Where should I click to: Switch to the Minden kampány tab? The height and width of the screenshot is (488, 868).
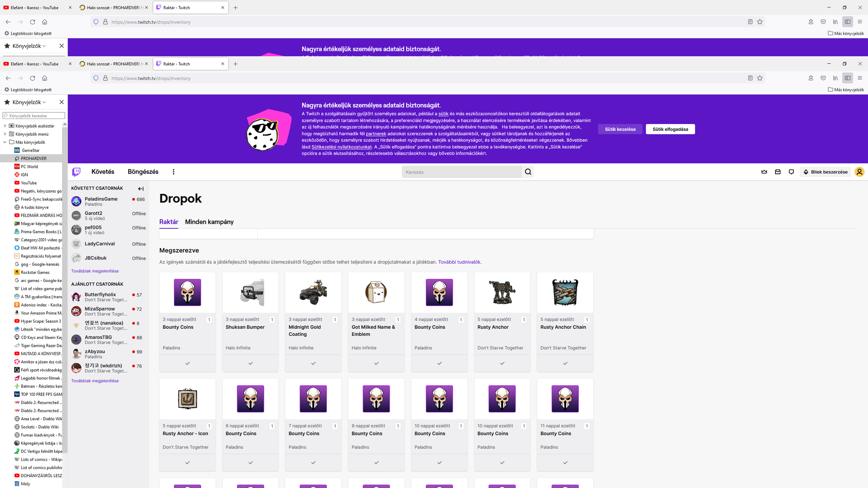point(209,222)
